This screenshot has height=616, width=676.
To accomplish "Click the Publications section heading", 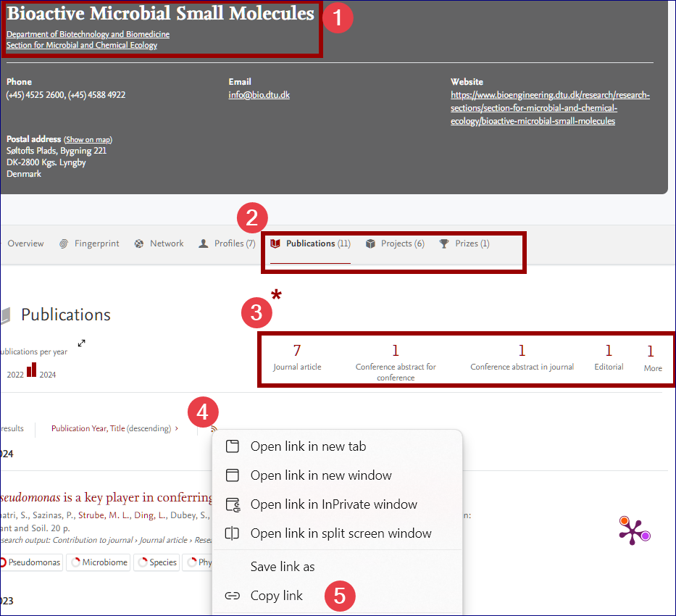I will (66, 315).
